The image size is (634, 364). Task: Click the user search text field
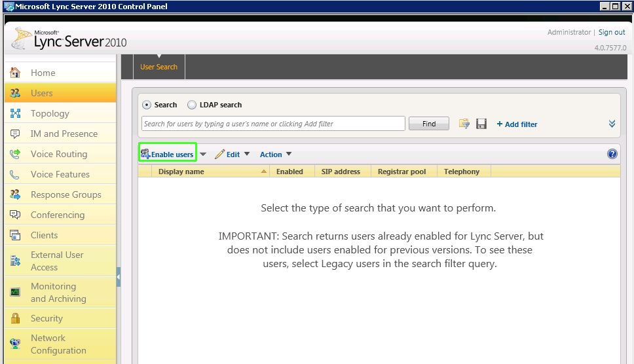[273, 124]
